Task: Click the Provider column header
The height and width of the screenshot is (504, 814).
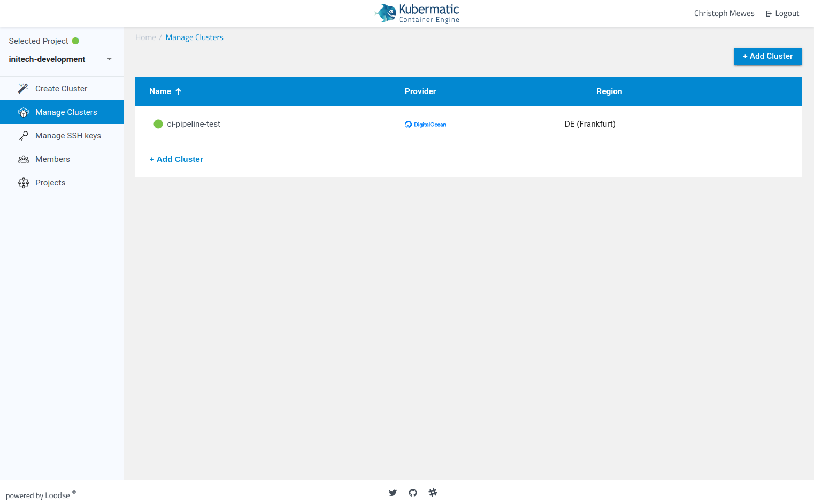Action: coord(420,91)
